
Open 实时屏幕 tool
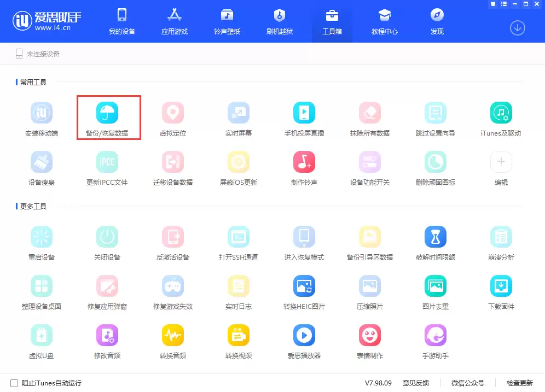pyautogui.click(x=239, y=119)
